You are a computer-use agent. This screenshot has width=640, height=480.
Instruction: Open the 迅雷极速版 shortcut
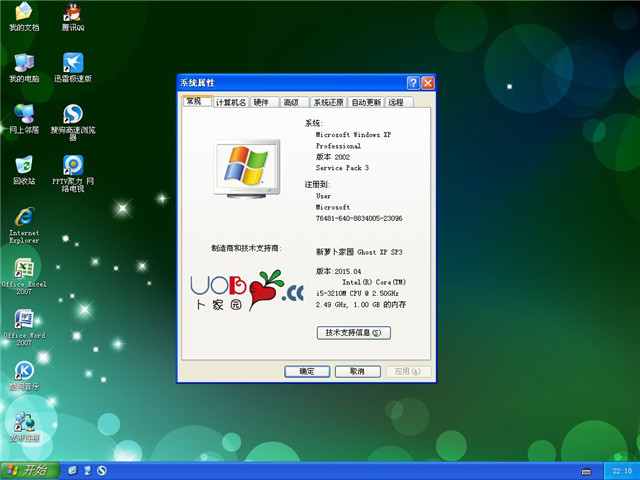coord(73,68)
